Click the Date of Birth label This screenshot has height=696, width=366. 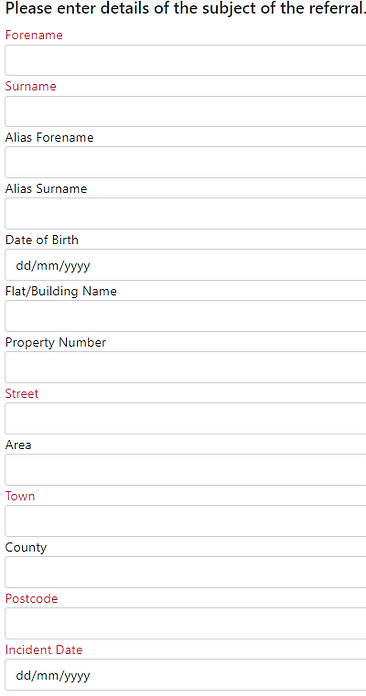42,240
